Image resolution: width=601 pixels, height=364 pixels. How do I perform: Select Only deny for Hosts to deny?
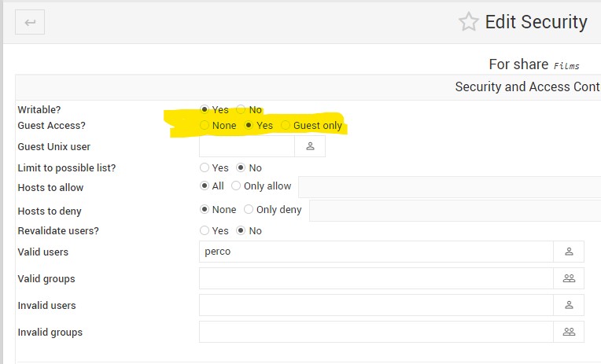point(249,210)
